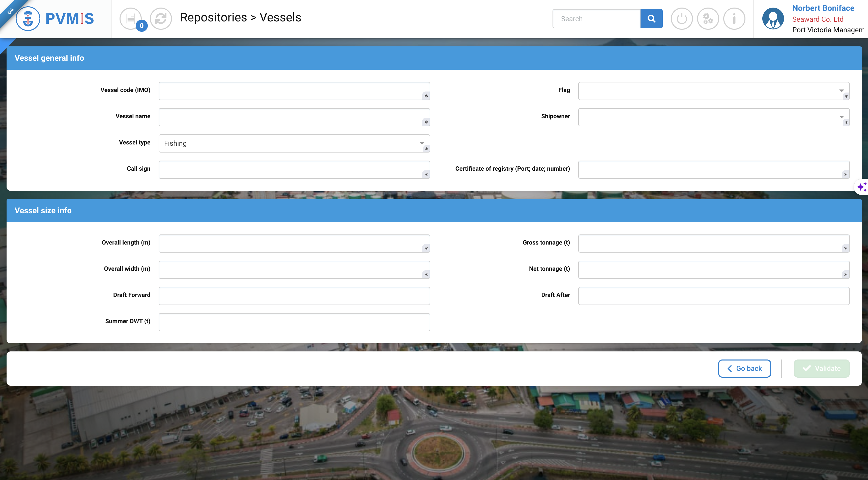The image size is (868, 480).
Task: Click the Repositories > Vessels breadcrumb title
Action: 240,17
